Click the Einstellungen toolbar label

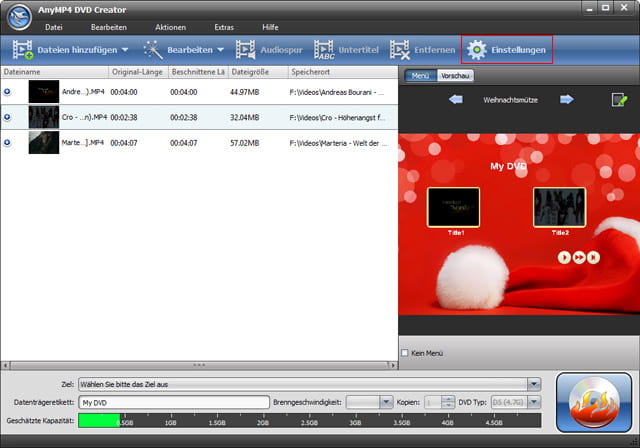518,50
